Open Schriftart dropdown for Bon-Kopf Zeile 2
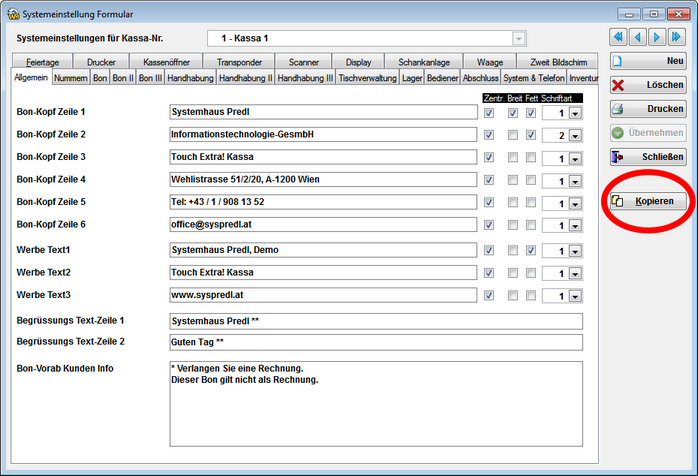The width and height of the screenshot is (698, 476). tap(575, 136)
